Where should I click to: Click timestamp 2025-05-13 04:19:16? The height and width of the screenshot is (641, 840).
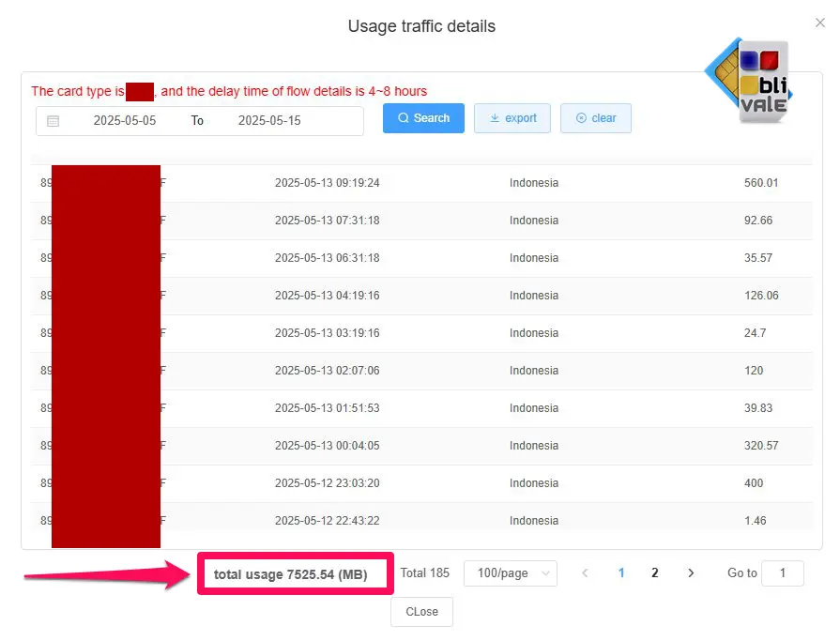(327, 296)
